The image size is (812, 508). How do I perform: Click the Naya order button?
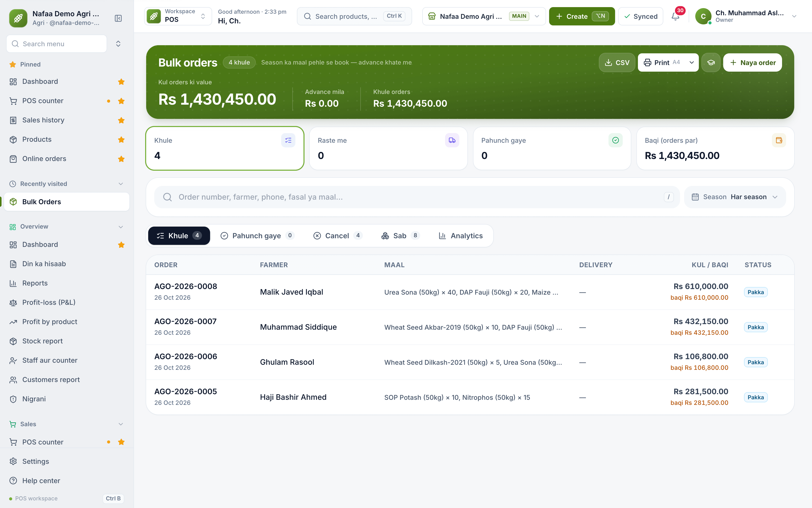pyautogui.click(x=752, y=62)
